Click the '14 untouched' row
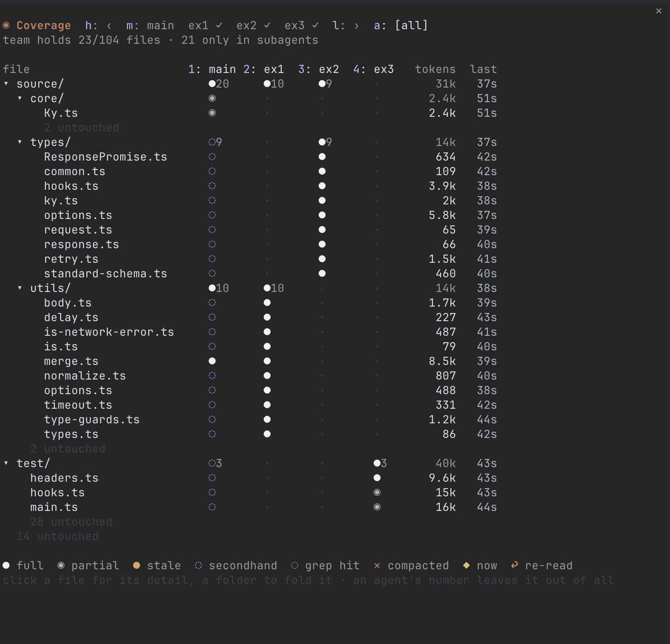The width and height of the screenshot is (670, 644). (x=58, y=536)
